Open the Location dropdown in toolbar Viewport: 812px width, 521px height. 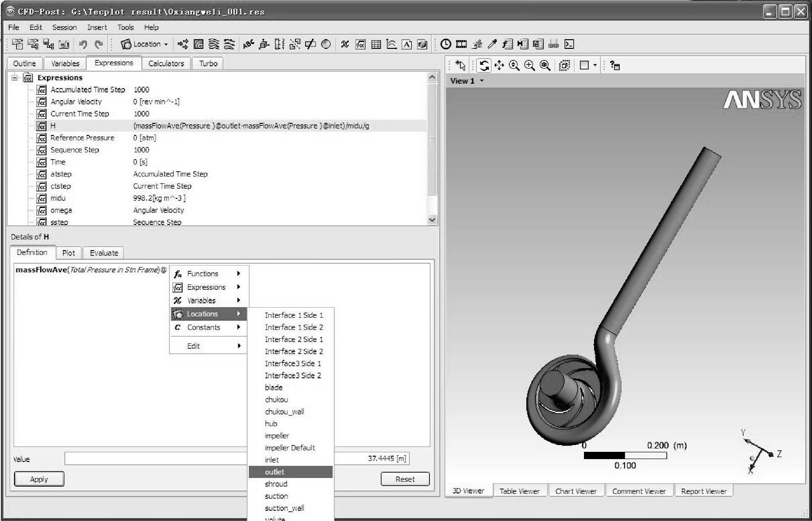click(x=144, y=45)
